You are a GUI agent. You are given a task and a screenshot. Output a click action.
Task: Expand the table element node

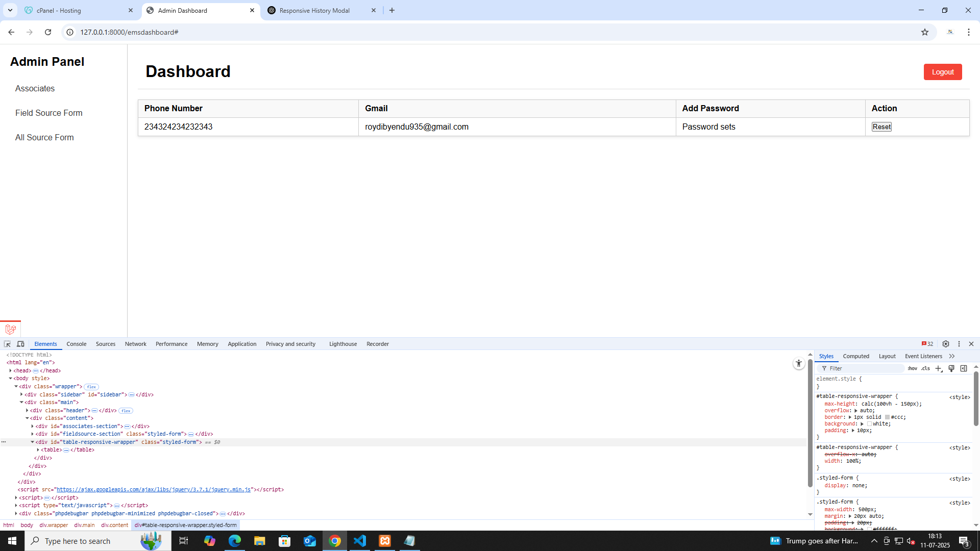pos(38,450)
